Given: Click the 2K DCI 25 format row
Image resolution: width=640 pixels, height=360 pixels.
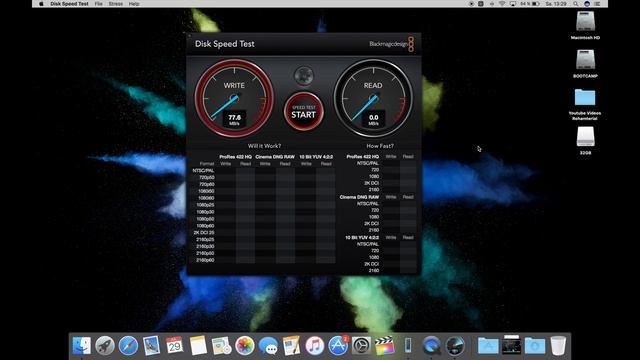Looking at the screenshot, I should coord(204,233).
